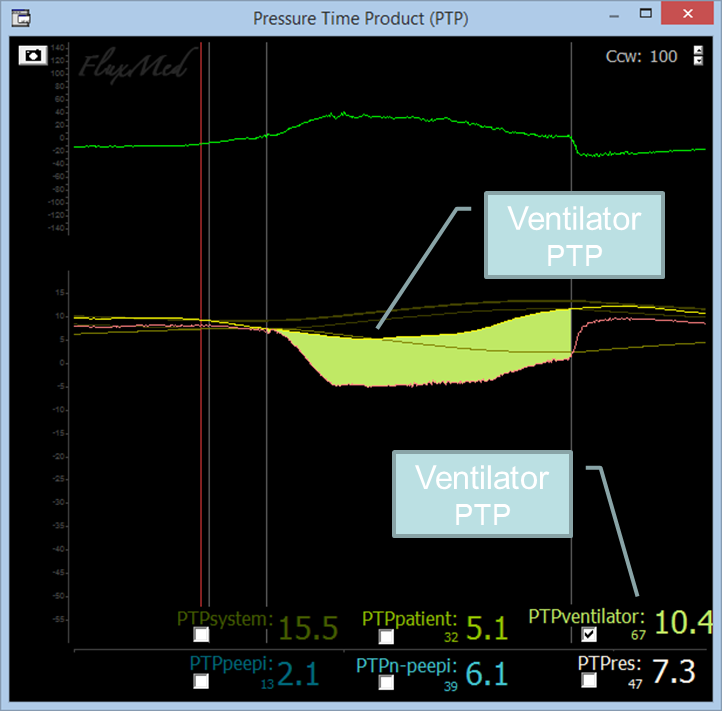Enable the PTPsystem checkbox
This screenshot has width=722, height=711.
click(201, 634)
